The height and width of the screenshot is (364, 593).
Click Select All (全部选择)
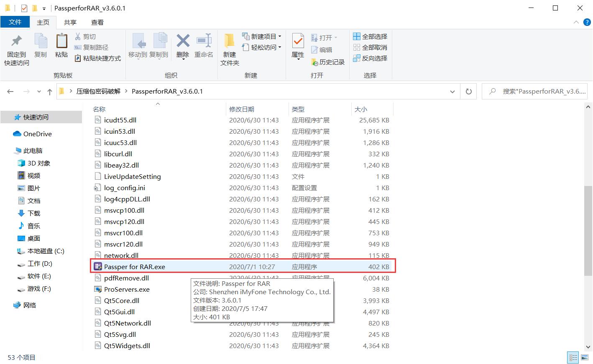coord(370,36)
